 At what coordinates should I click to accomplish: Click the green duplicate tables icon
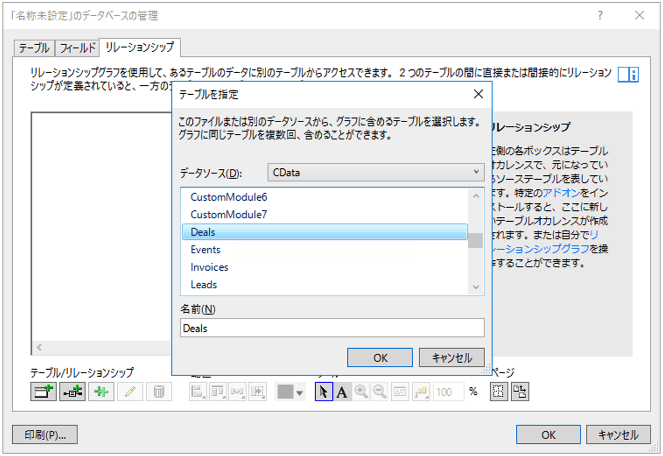(101, 392)
